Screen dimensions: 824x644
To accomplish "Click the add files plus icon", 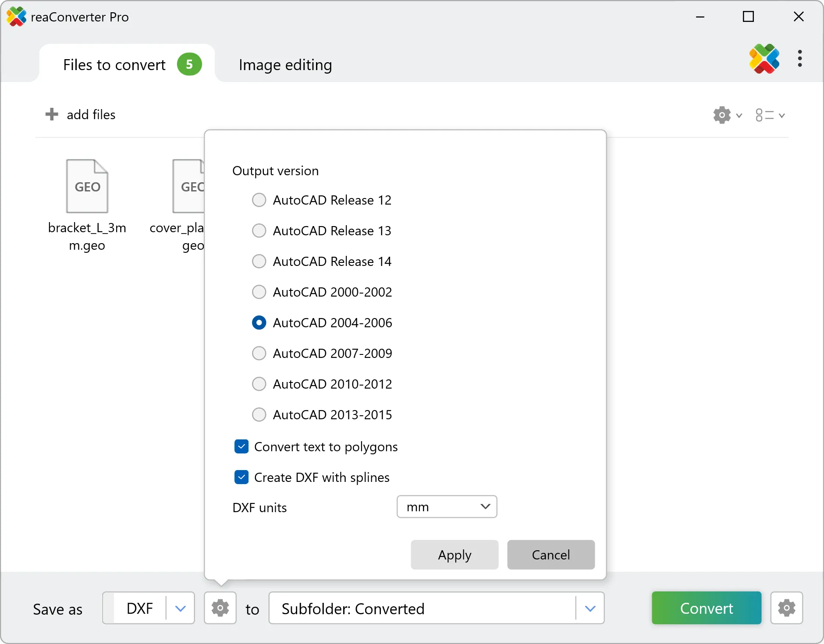I will coord(51,114).
